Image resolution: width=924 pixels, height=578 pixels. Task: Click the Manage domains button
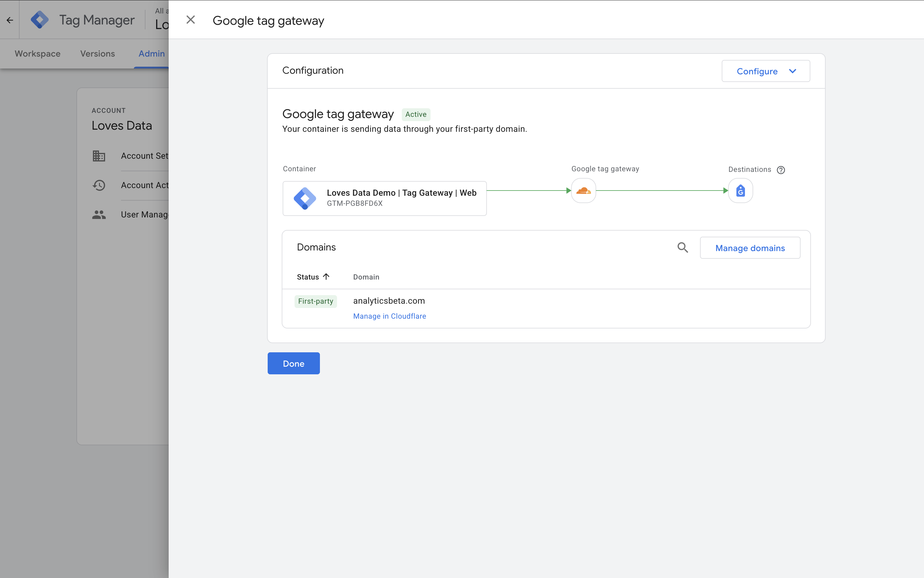(x=750, y=248)
